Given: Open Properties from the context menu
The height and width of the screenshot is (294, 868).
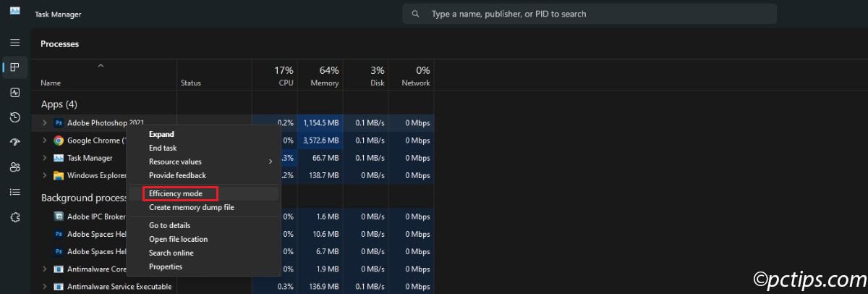Looking at the screenshot, I should [x=166, y=266].
